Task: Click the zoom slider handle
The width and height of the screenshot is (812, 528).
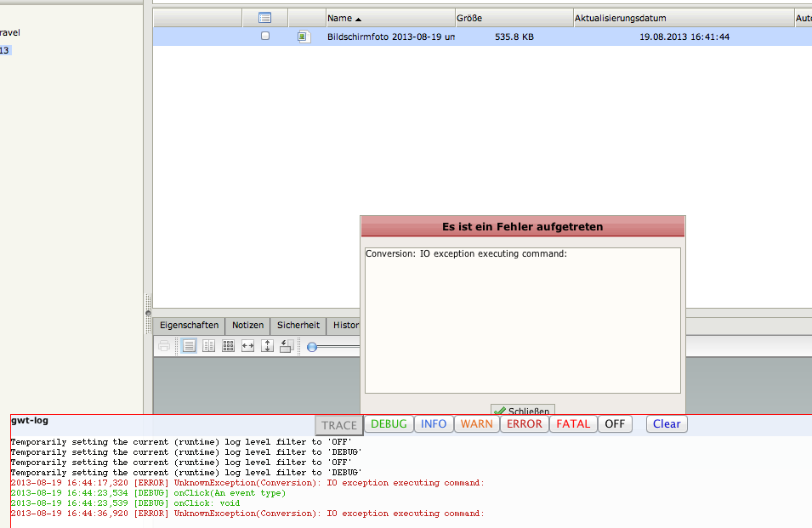Action: [313, 346]
